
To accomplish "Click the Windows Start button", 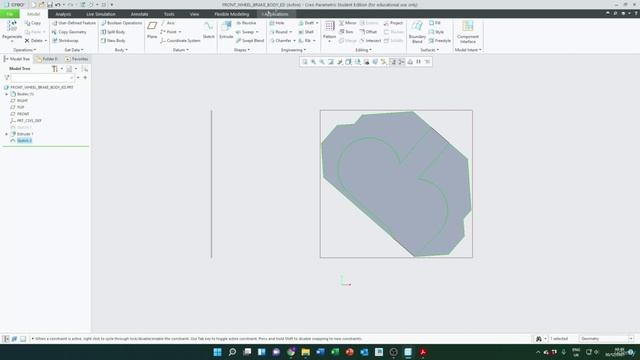I will point(218,352).
